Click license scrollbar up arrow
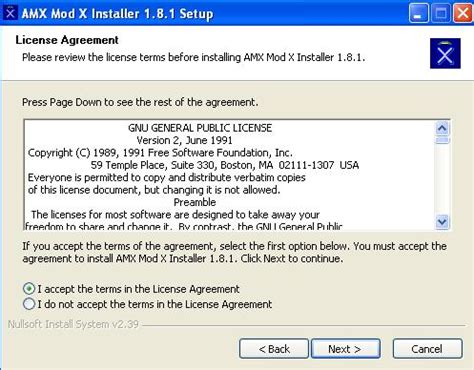The width and height of the screenshot is (474, 370). 442,128
